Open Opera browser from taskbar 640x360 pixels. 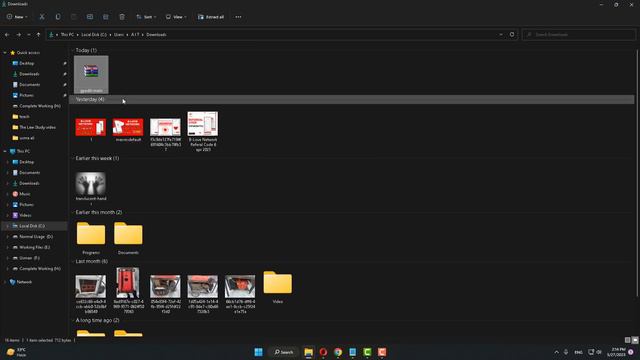click(x=323, y=352)
